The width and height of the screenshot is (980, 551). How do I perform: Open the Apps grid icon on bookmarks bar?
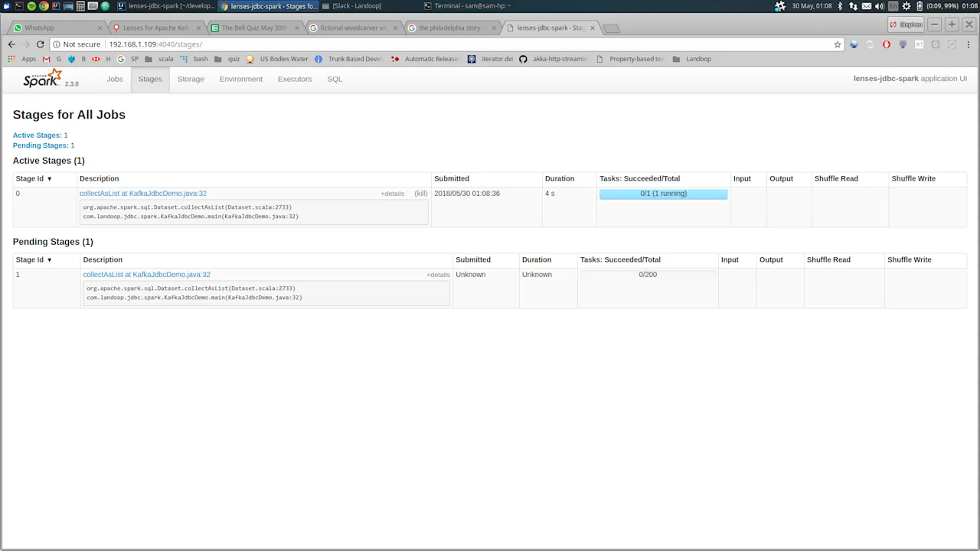(x=11, y=59)
